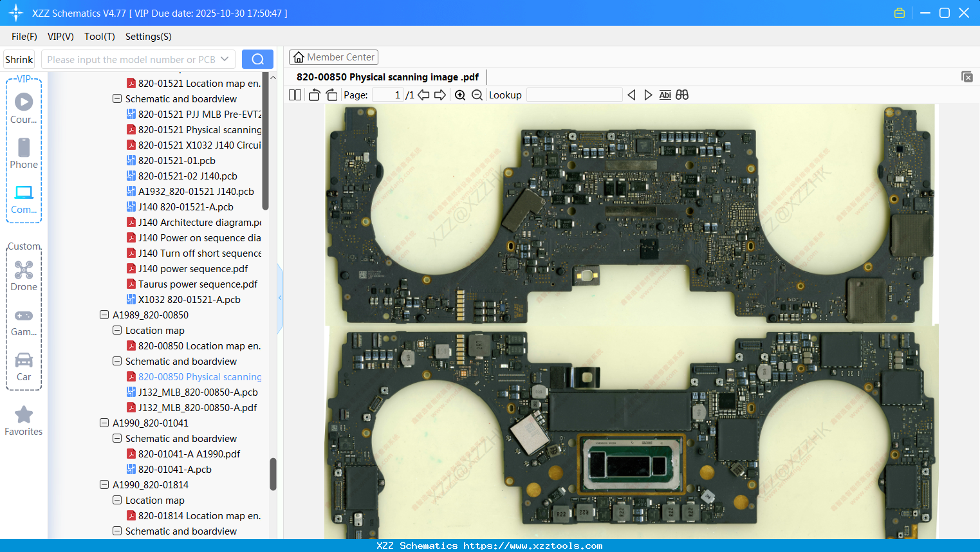Open 820-01521 Location map en. file

(x=193, y=84)
